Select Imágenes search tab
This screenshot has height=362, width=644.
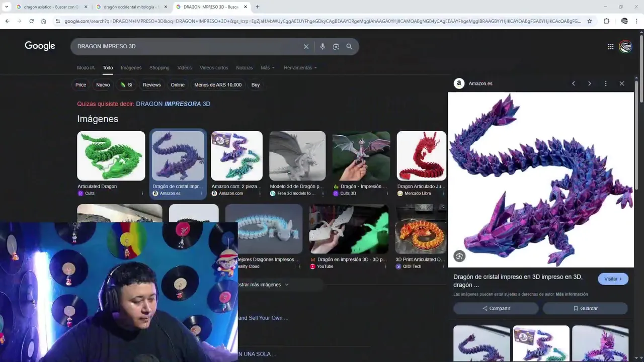[x=131, y=68]
